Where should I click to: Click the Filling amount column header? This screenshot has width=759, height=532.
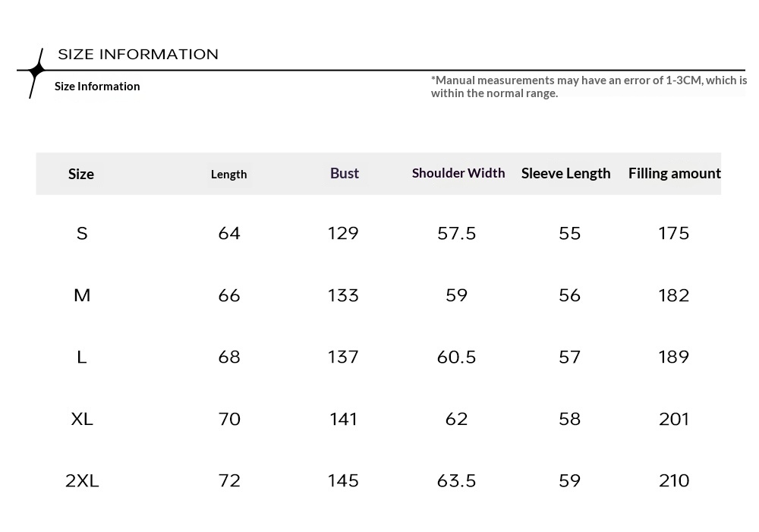click(x=674, y=173)
